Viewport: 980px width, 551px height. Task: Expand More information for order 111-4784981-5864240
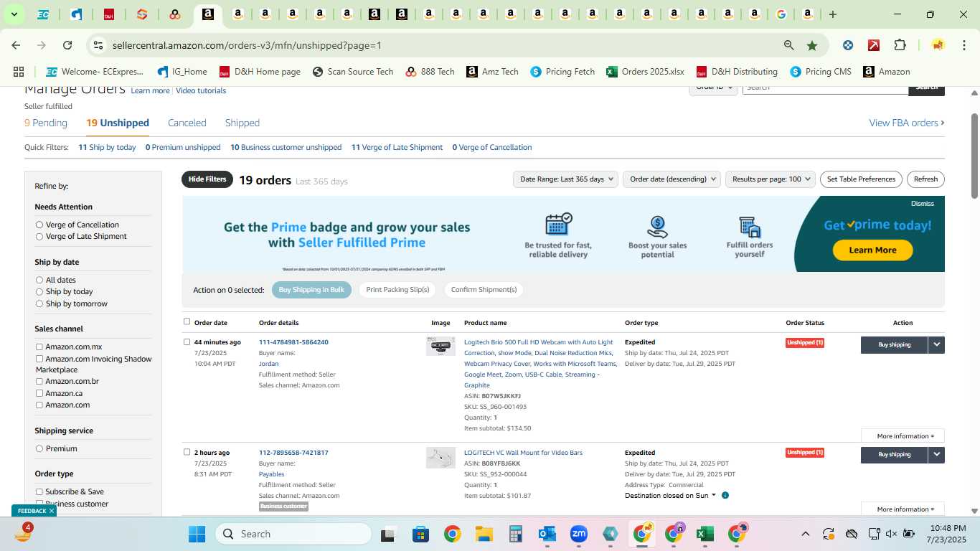click(x=903, y=435)
